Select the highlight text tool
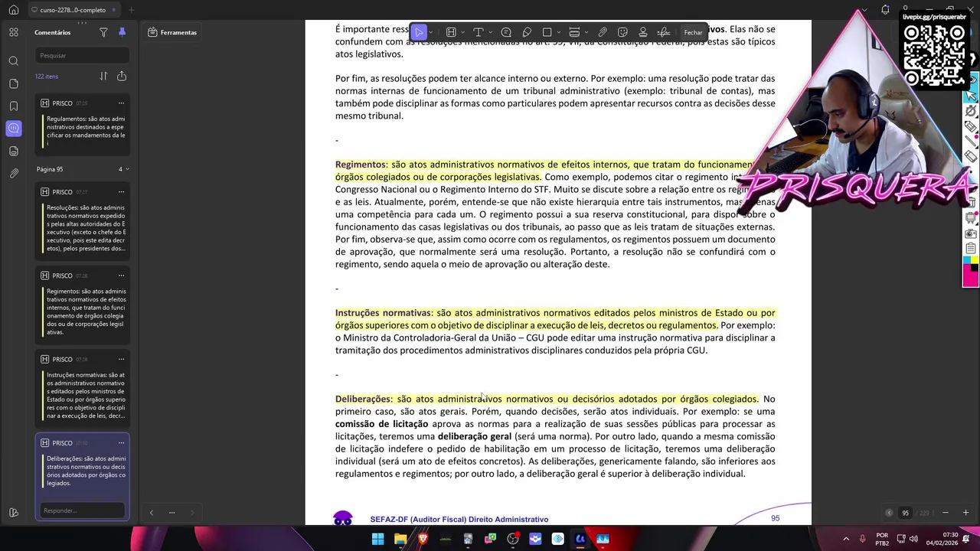 pos(451,32)
